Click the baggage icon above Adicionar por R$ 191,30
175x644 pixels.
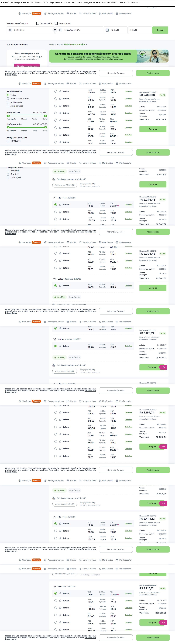pos(54,365)
